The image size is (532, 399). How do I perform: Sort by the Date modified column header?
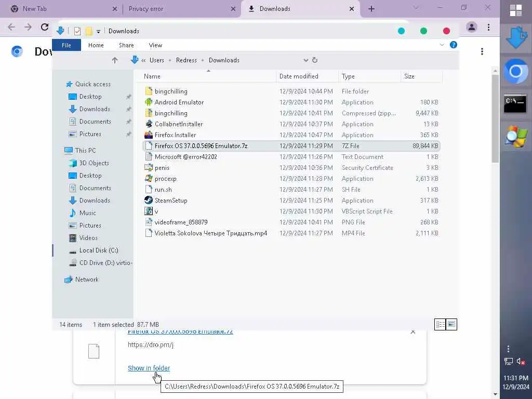click(307, 76)
